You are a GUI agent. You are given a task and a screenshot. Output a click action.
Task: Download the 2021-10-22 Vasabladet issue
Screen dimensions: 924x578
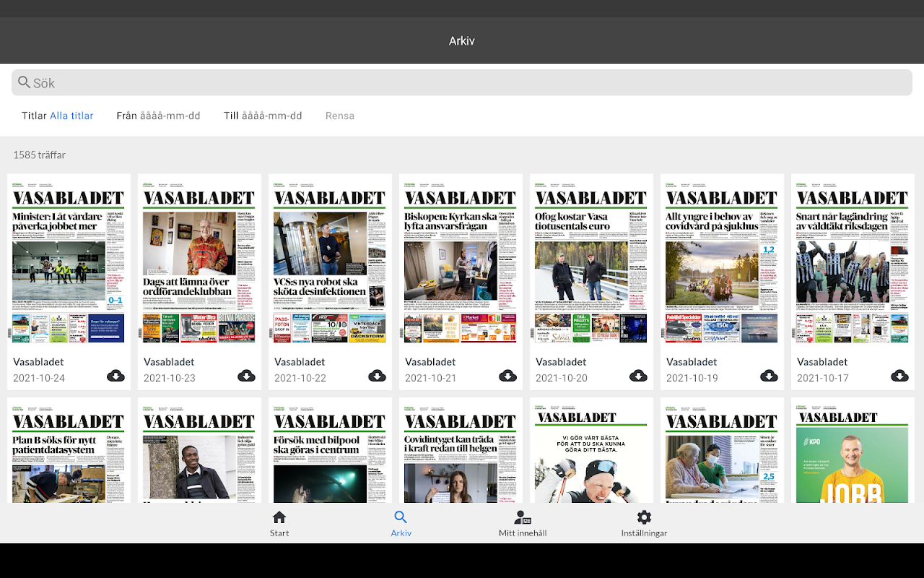pos(377,376)
